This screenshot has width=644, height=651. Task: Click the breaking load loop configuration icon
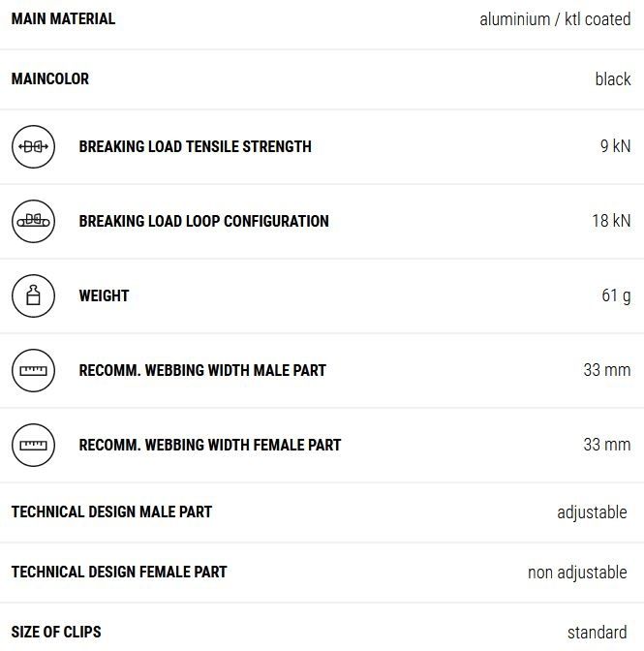pos(34,222)
